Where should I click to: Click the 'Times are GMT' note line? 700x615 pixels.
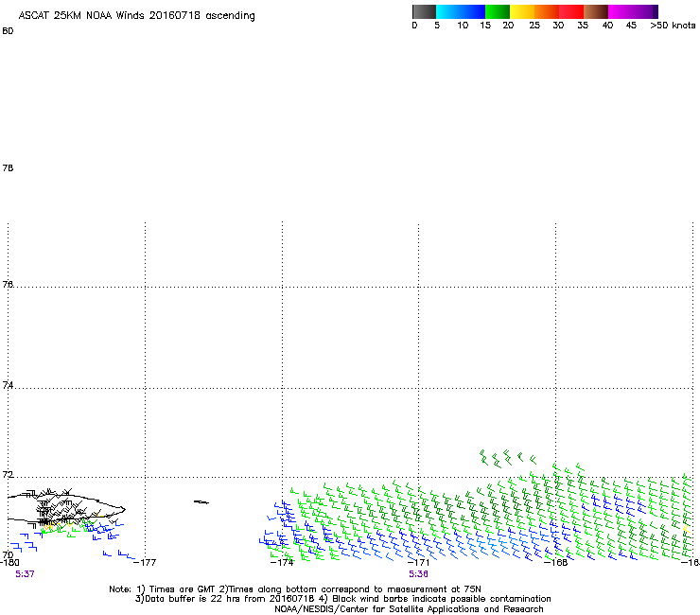click(295, 589)
